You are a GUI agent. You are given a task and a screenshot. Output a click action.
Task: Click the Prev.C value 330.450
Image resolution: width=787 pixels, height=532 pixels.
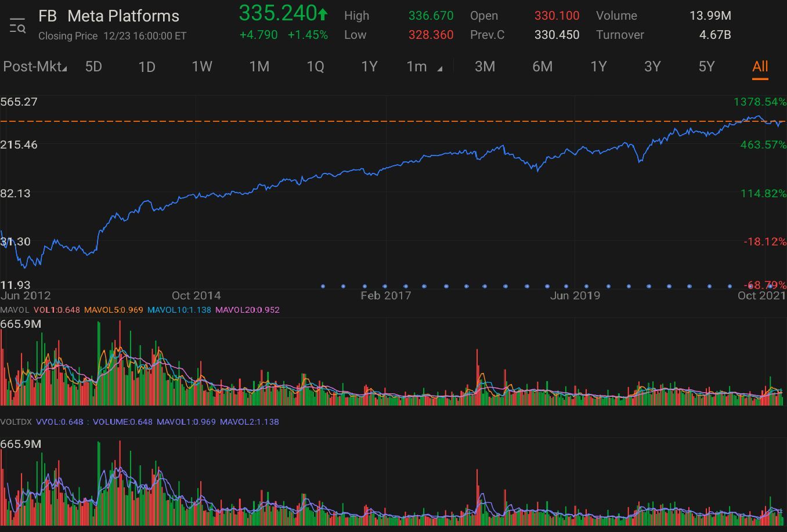[557, 35]
